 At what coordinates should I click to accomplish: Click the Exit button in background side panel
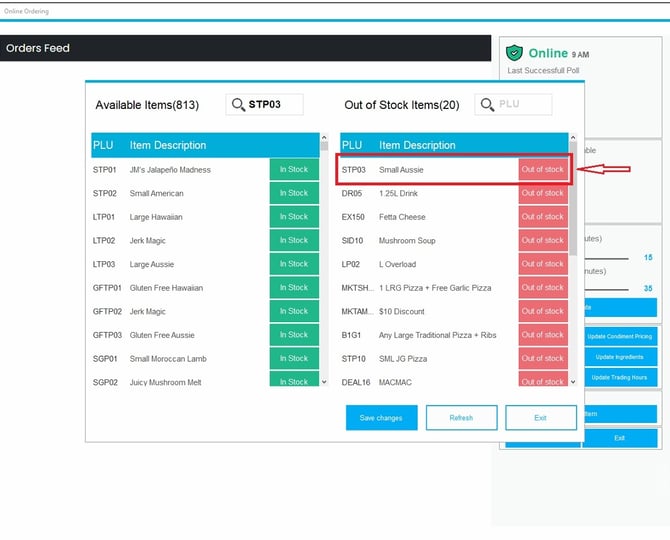click(620, 438)
